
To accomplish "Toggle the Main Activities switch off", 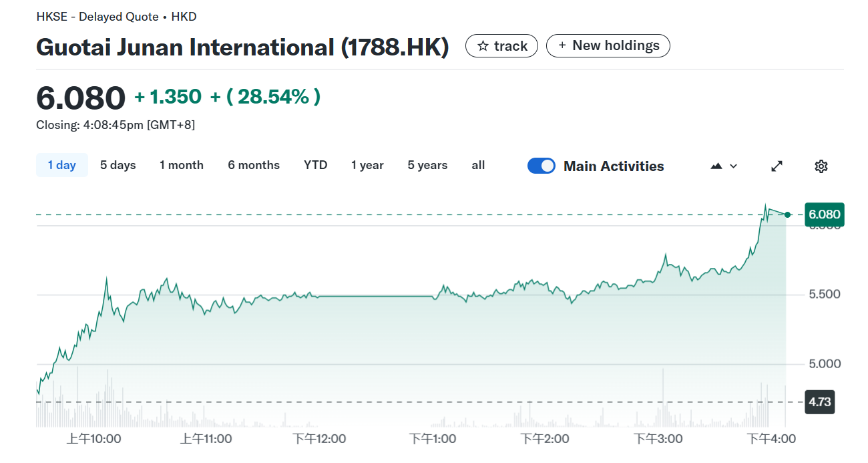I will pos(541,166).
